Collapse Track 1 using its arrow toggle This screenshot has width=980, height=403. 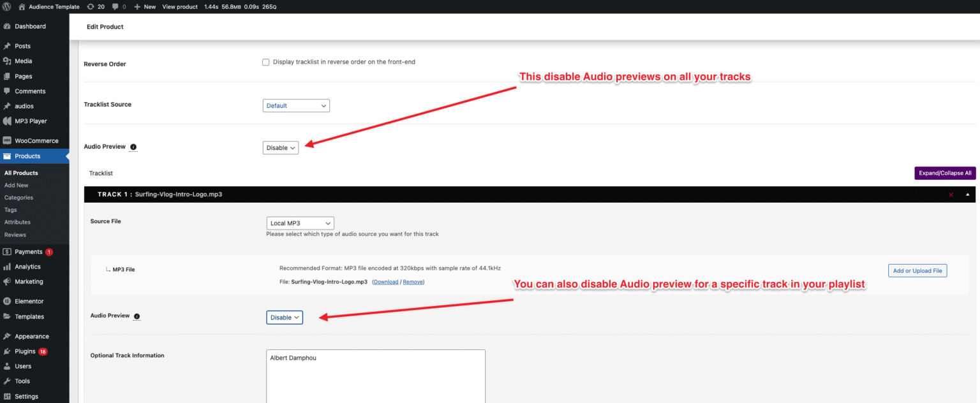click(x=967, y=194)
